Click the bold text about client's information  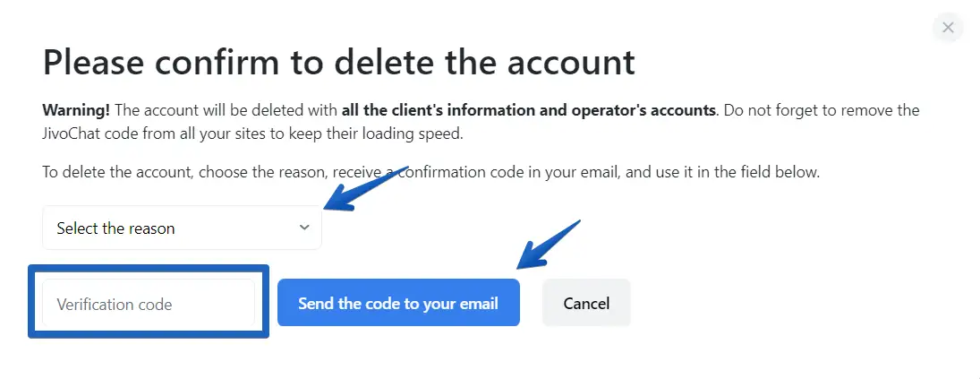pos(529,110)
